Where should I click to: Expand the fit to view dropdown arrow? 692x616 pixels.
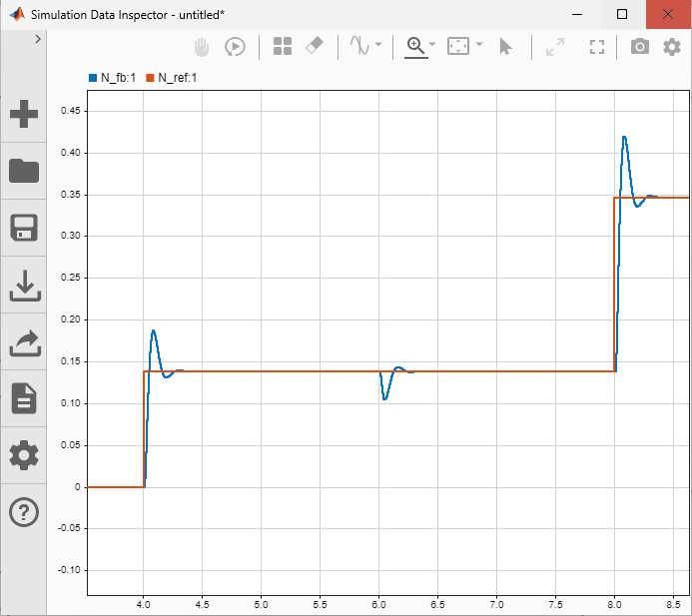point(479,46)
